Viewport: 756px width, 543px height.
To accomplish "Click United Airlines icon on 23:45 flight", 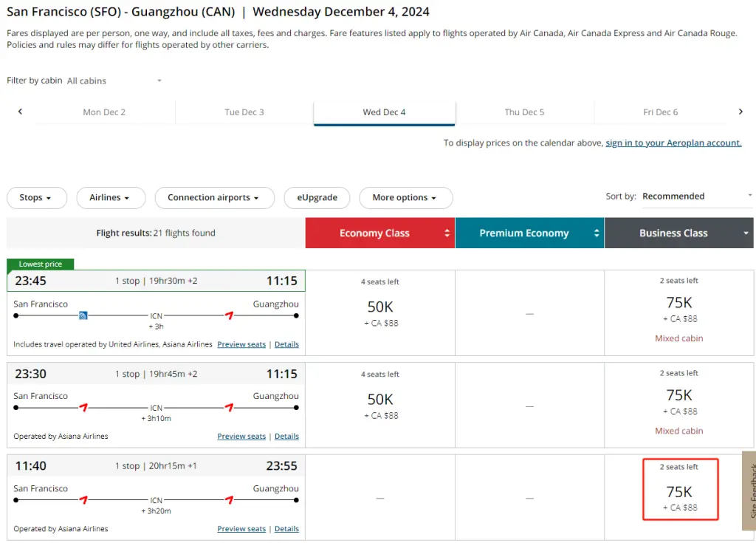I will 83,315.
